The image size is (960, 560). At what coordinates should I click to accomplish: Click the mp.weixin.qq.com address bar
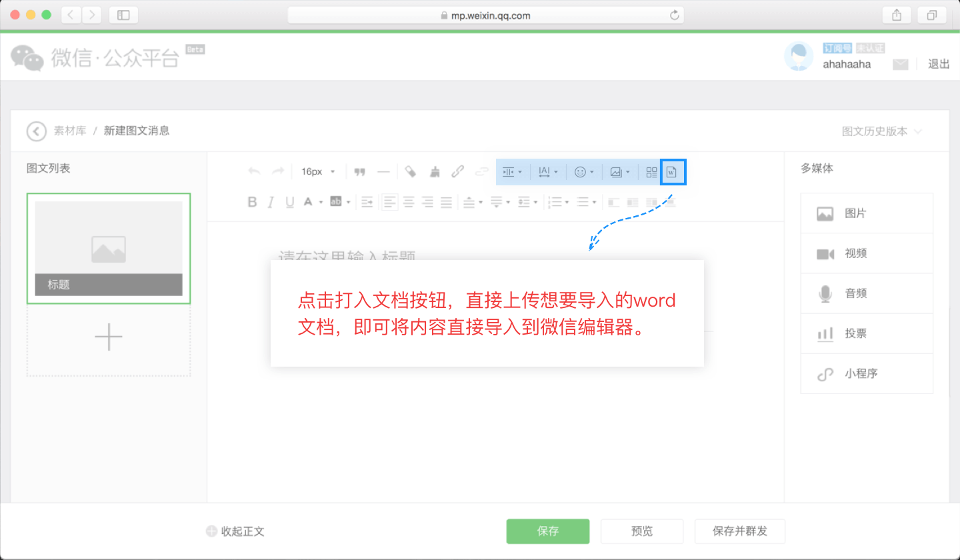[485, 15]
